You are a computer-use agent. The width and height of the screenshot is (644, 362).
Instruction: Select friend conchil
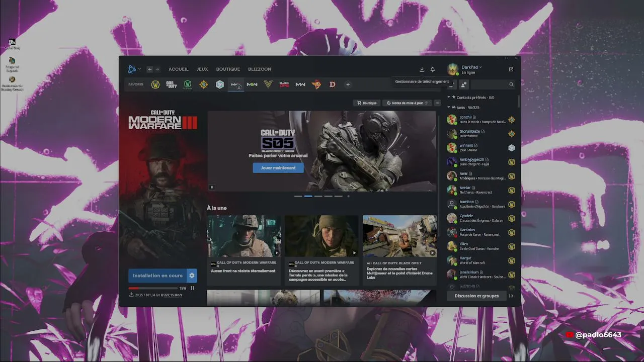tap(481, 120)
